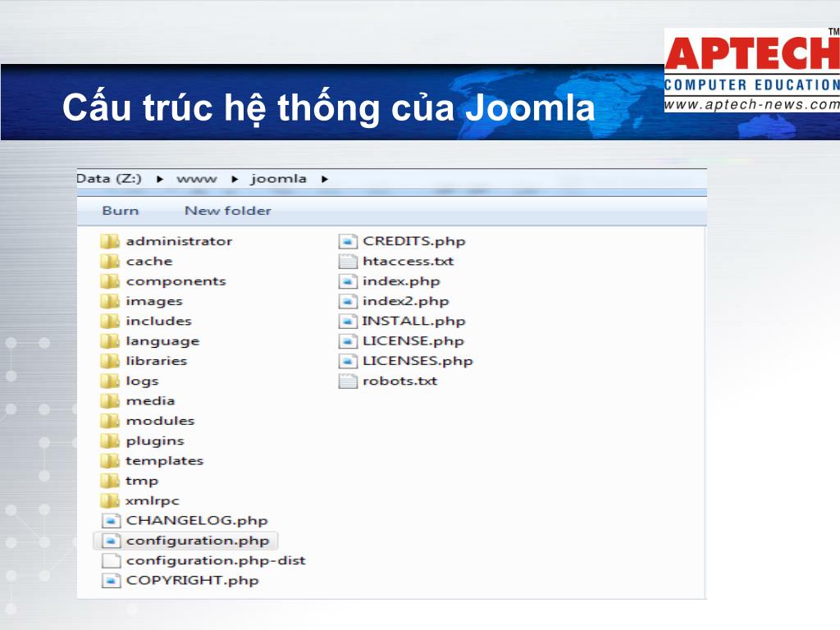Click the language folder icon
Viewport: 840px width, 630px height.
click(x=110, y=340)
